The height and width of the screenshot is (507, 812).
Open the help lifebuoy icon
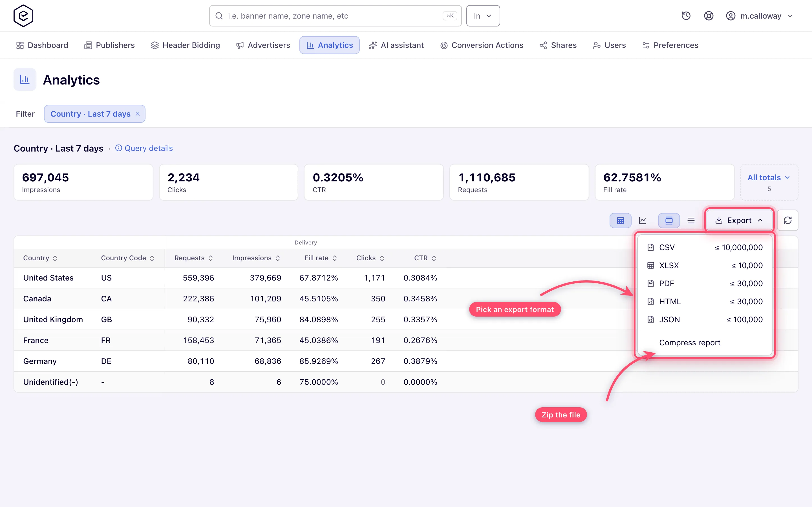(x=708, y=16)
